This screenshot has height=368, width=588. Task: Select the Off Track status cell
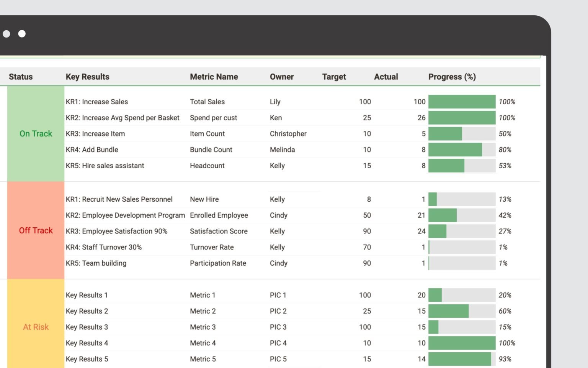36,230
